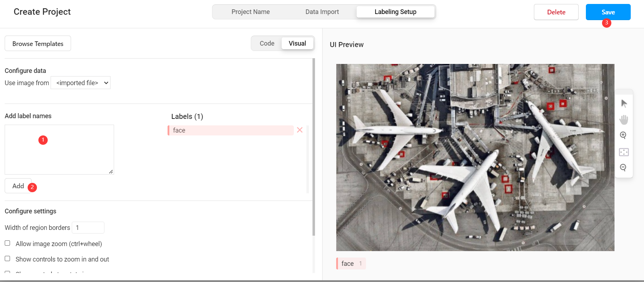Focus the Add label names text area

point(59,149)
